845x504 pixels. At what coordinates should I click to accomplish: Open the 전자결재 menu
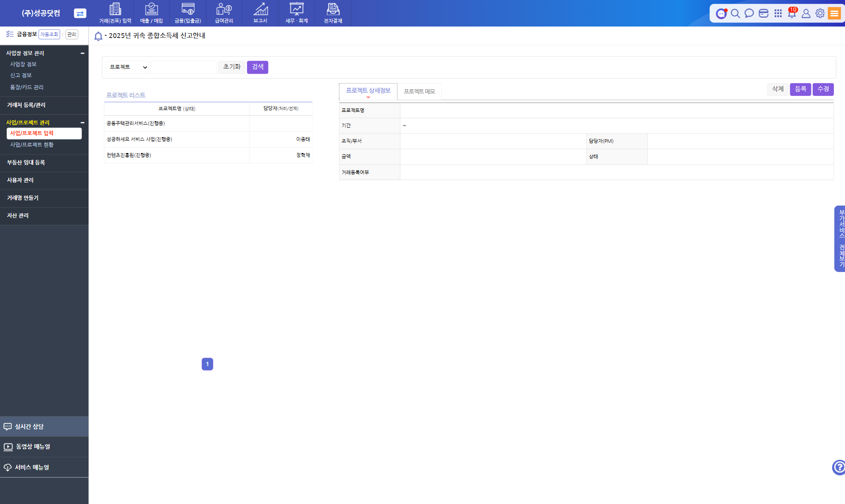click(x=333, y=13)
